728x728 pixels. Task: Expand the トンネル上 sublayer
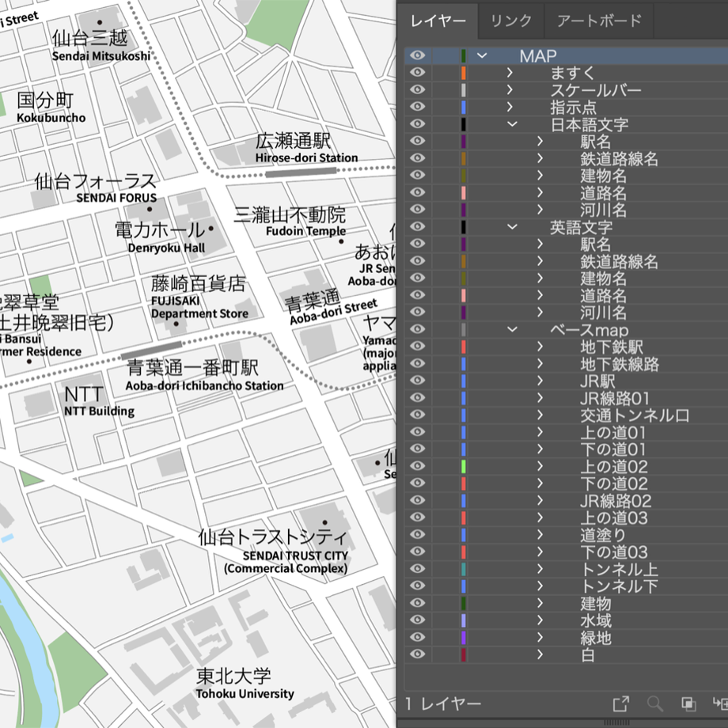pyautogui.click(x=540, y=569)
